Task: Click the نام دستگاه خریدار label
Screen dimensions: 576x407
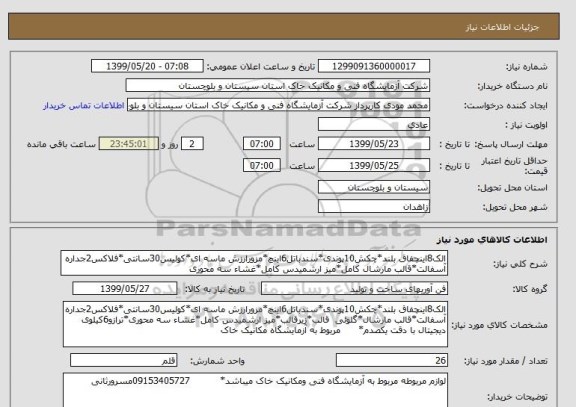Action: [512, 86]
